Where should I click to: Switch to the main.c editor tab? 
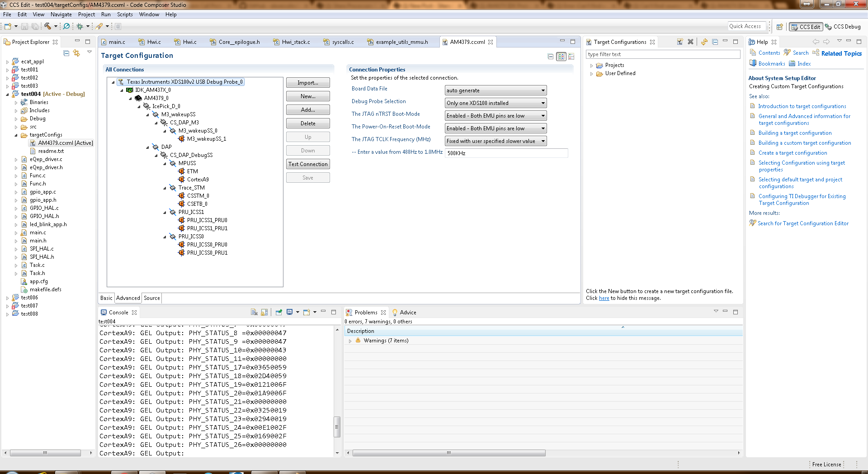pyautogui.click(x=117, y=42)
